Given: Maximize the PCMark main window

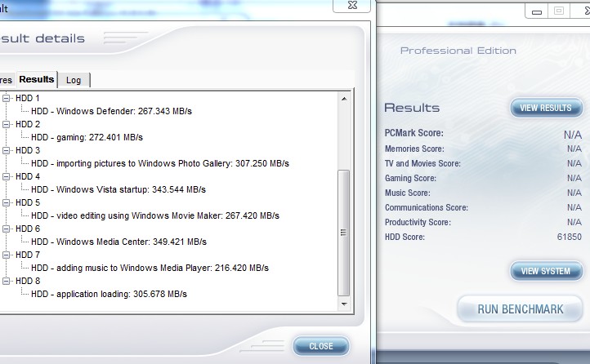Looking at the screenshot, I should click(559, 11).
